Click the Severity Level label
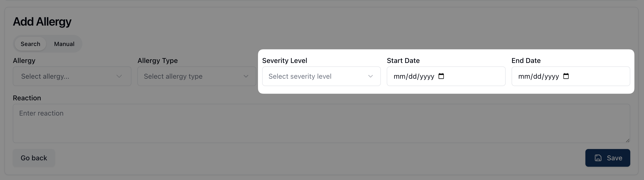The height and width of the screenshot is (180, 644). point(284,61)
